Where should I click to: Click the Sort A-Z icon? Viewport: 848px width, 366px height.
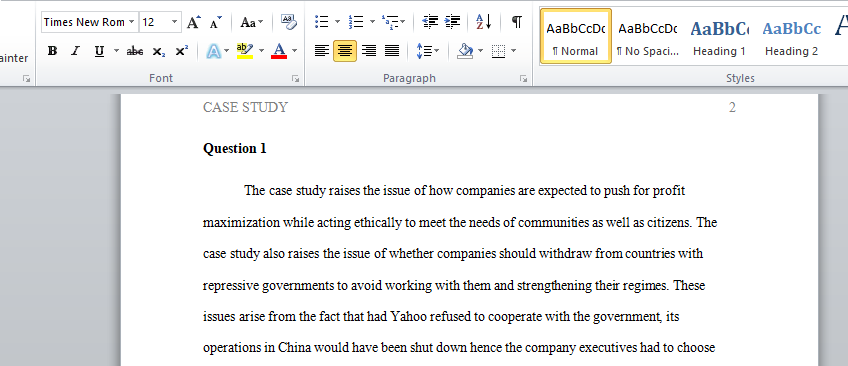pyautogui.click(x=483, y=22)
